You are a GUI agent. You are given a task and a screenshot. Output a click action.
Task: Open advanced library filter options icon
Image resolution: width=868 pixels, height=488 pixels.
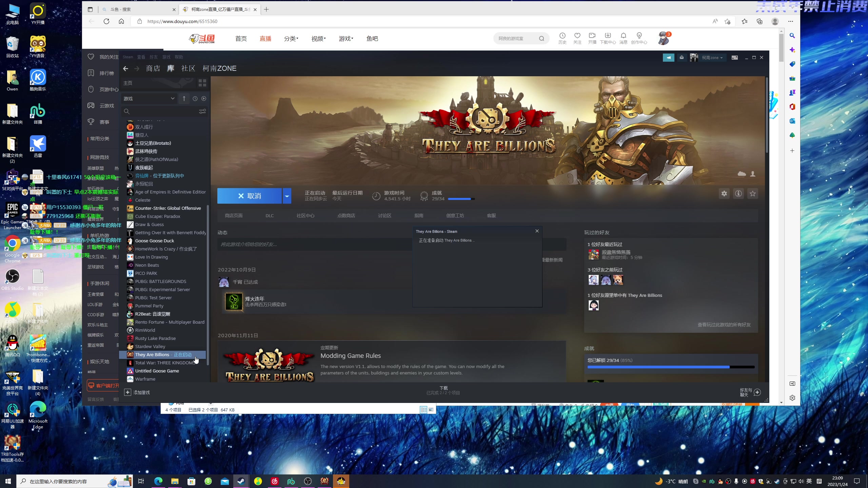coord(202,111)
